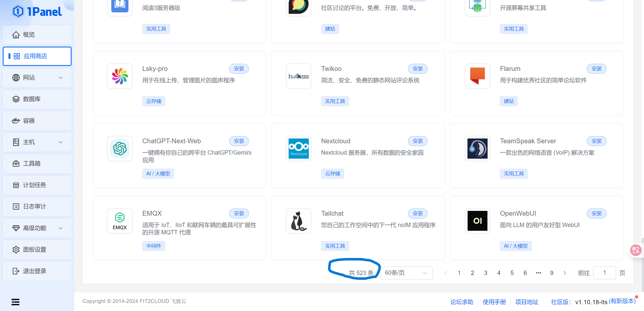Go to page 3

(486, 273)
